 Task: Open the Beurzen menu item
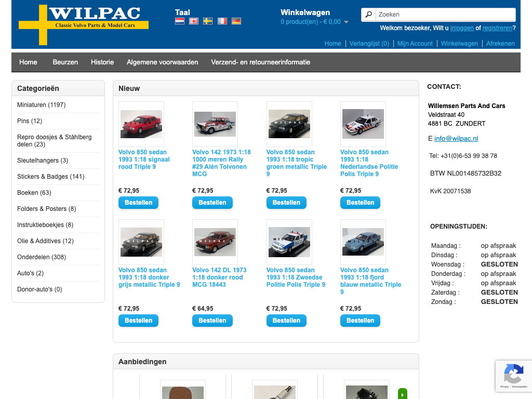tap(65, 62)
